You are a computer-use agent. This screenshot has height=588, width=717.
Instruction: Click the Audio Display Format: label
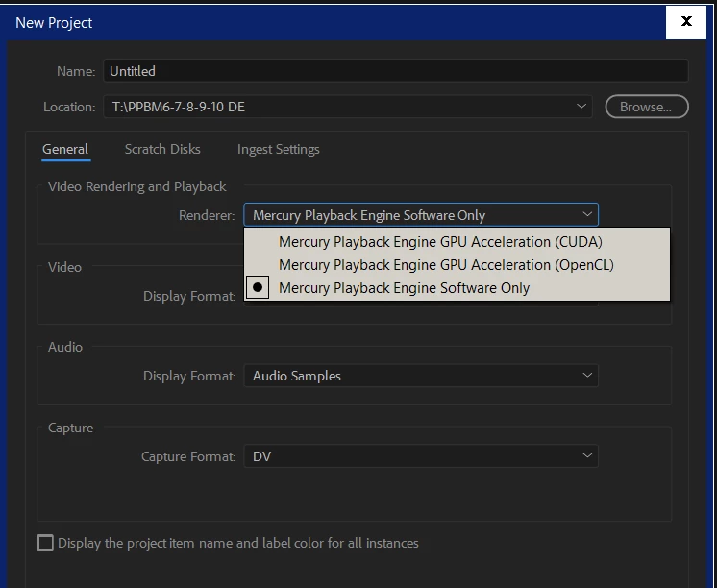click(x=189, y=376)
